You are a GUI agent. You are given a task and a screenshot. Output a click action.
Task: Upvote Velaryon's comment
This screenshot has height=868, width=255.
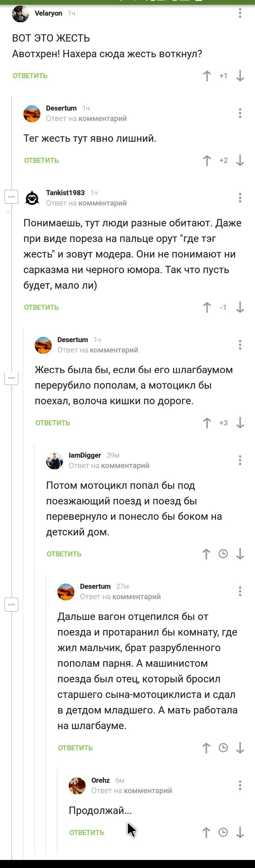tap(207, 76)
